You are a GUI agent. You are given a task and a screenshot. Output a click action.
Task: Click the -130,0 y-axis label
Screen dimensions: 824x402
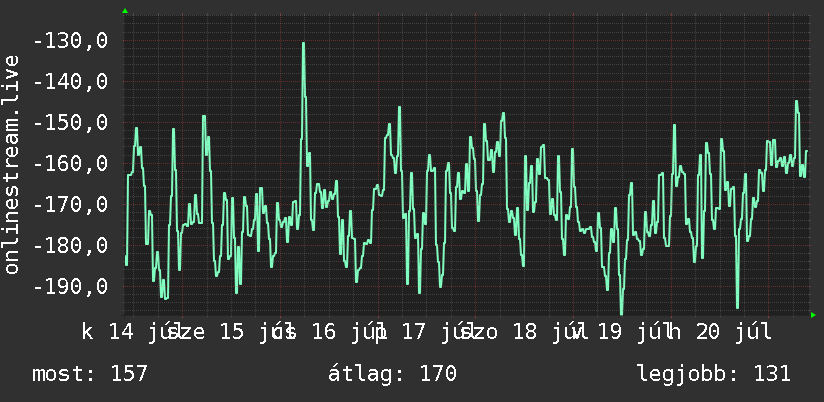click(70, 40)
